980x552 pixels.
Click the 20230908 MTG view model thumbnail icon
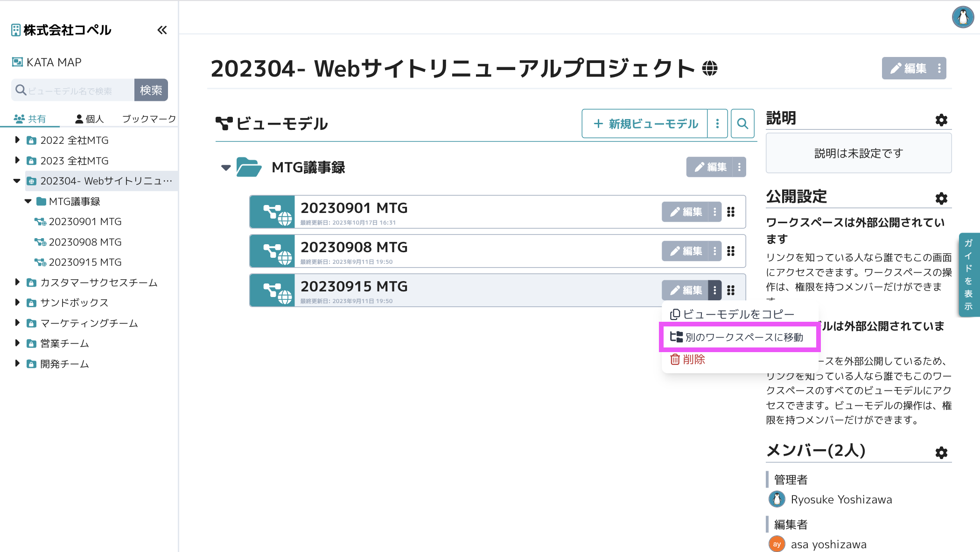point(273,251)
